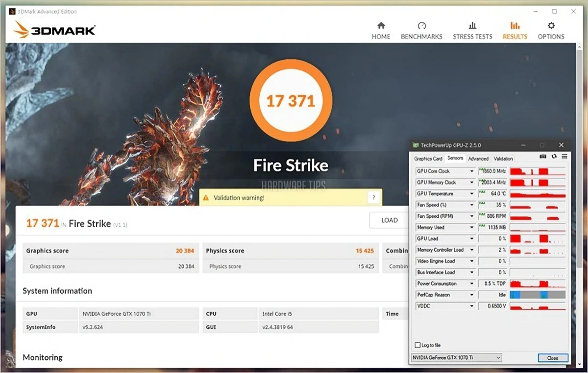Open the HOME section icon in 3DMark
The image size is (588, 373).
tap(381, 26)
